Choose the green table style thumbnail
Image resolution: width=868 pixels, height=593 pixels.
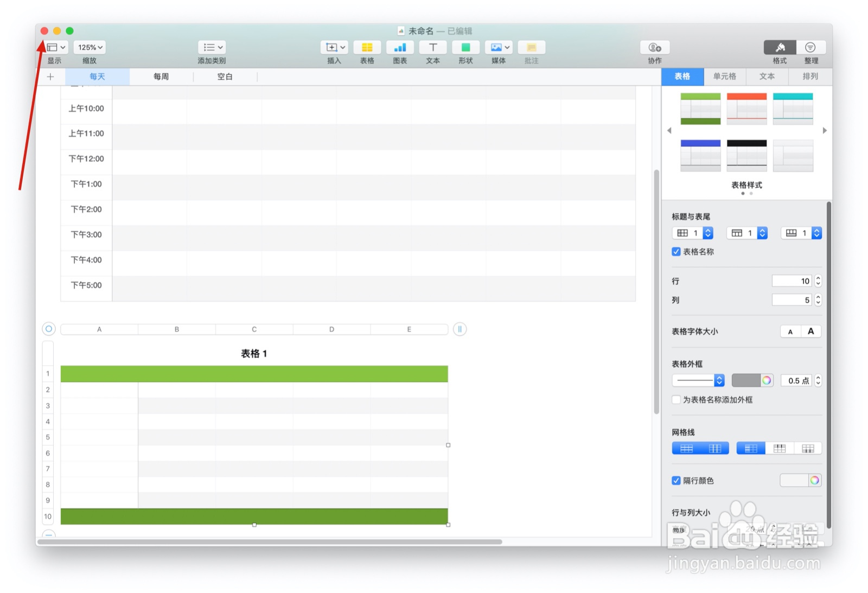tap(701, 109)
